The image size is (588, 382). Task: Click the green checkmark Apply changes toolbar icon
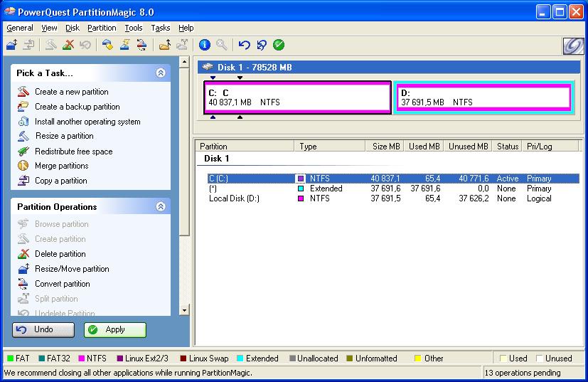279,45
